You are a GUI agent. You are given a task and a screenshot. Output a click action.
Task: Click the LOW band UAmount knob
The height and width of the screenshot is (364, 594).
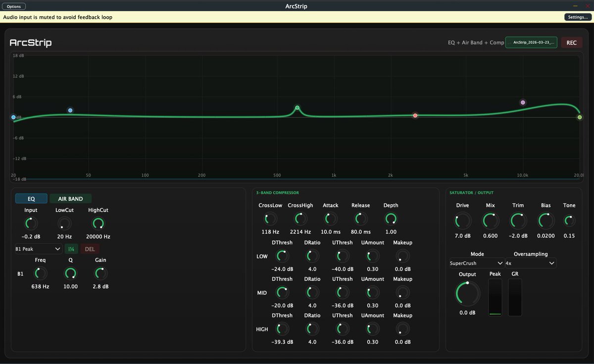[x=373, y=256]
